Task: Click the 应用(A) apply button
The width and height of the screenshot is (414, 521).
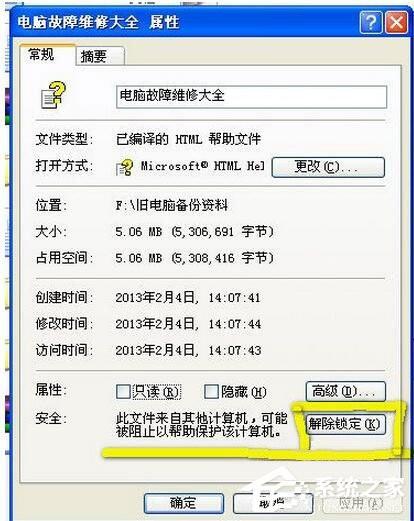Action: pyautogui.click(x=361, y=503)
